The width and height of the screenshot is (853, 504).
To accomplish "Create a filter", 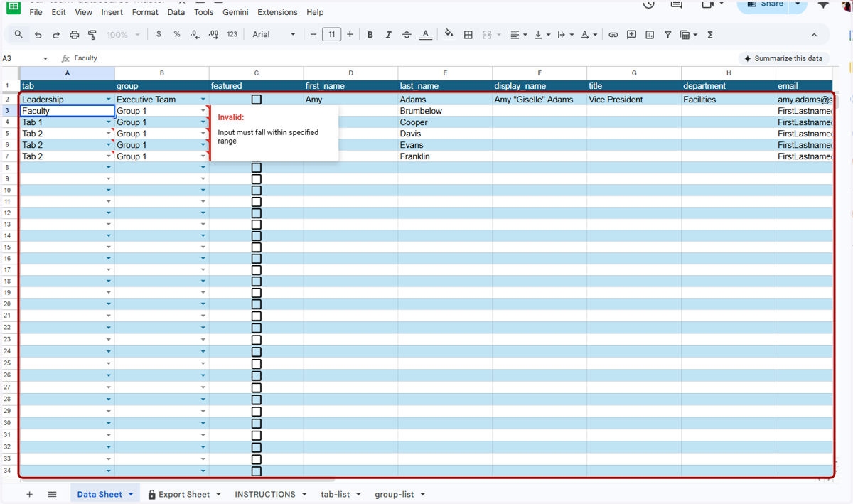I will click(667, 34).
